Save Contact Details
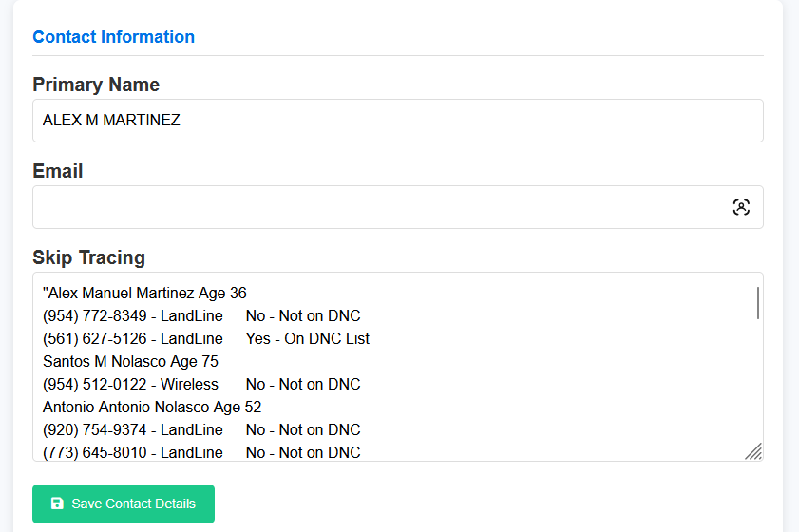The width and height of the screenshot is (799, 532). click(124, 503)
